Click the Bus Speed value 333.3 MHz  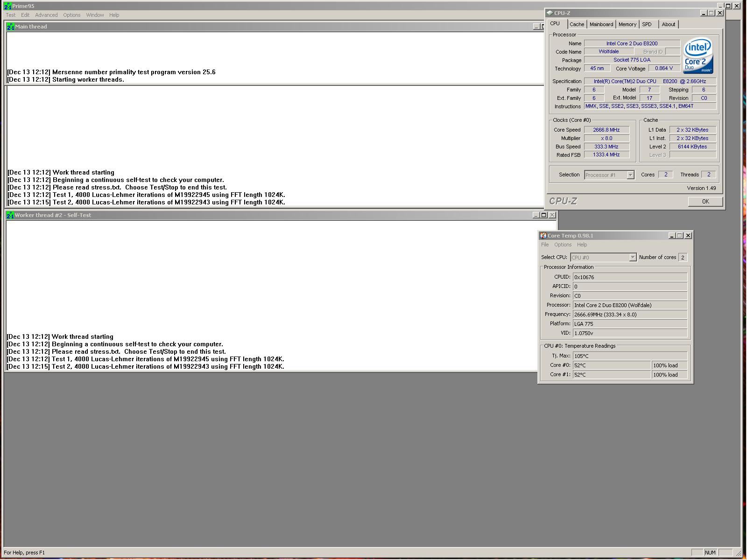pyautogui.click(x=606, y=147)
